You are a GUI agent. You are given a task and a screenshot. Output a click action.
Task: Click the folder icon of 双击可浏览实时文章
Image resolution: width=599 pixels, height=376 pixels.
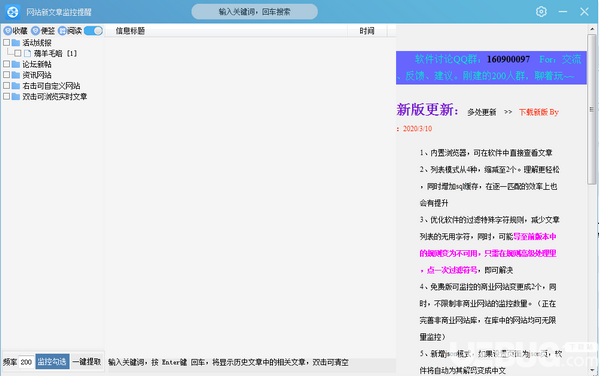point(16,96)
